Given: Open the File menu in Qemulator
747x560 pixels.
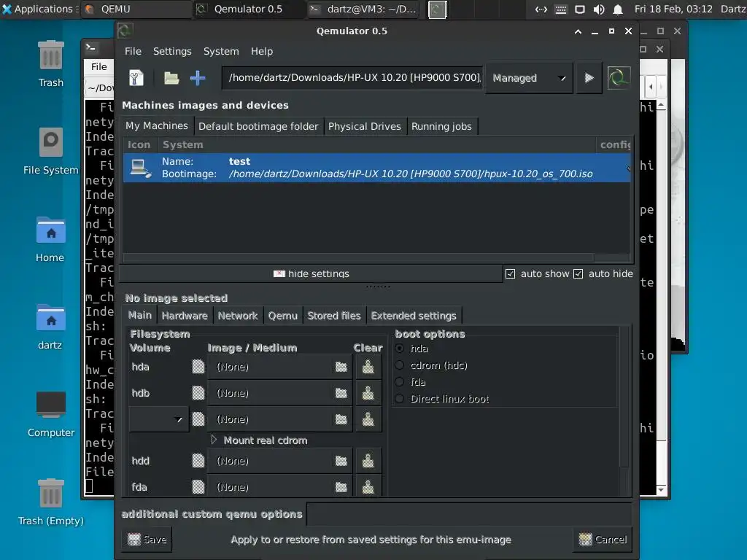Looking at the screenshot, I should [133, 51].
